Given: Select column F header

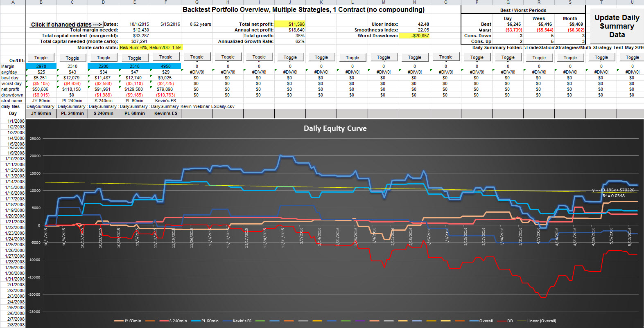Looking at the screenshot, I should (166, 2).
